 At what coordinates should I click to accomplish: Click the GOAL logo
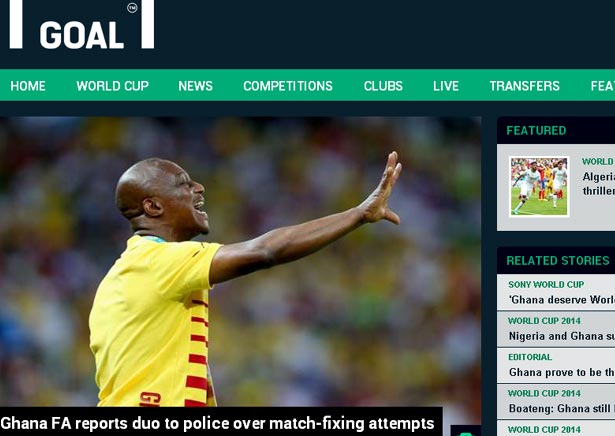pyautogui.click(x=82, y=24)
